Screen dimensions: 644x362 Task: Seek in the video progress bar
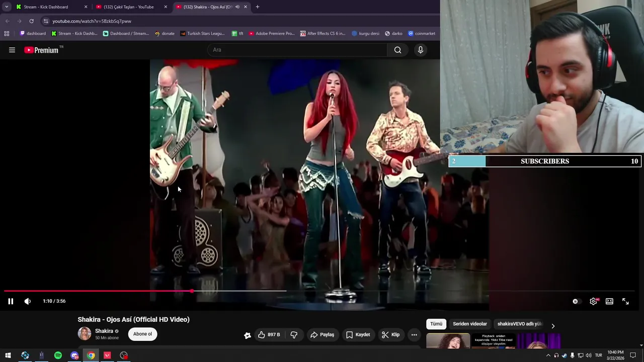point(319,291)
